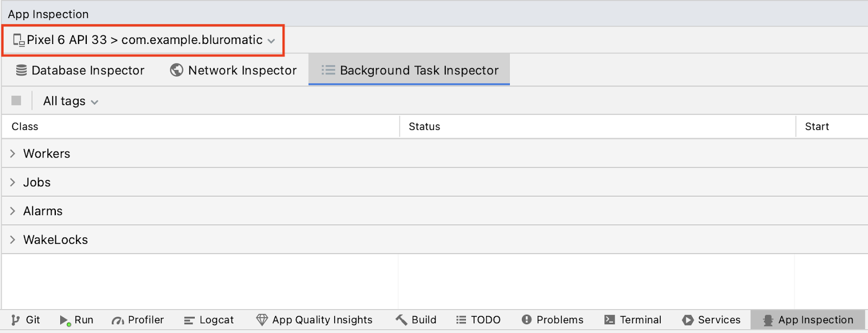Open the Build tool window
The image size is (868, 333).
coord(416,320)
